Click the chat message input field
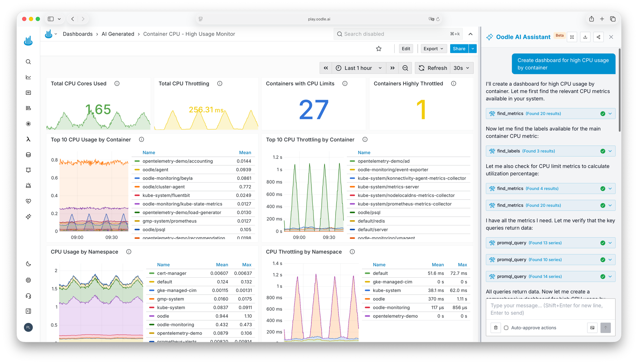The height and width of the screenshot is (364, 638). tap(550, 309)
